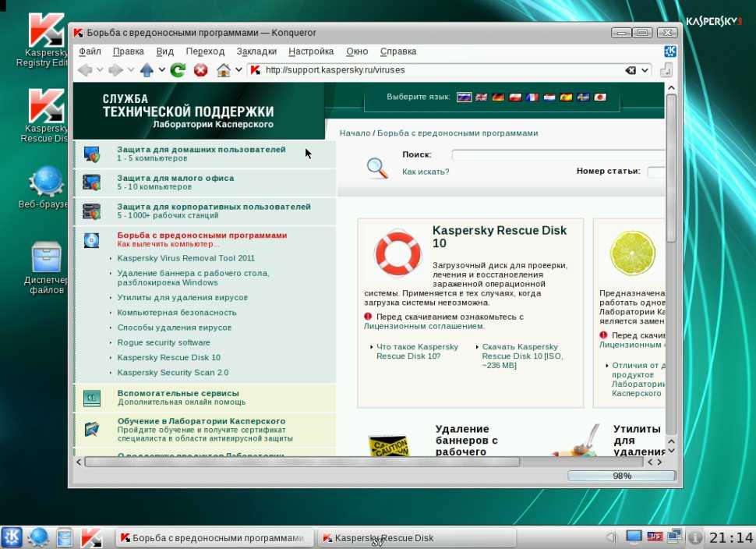
Task: Select the Spanish flag language icon
Action: tap(566, 97)
